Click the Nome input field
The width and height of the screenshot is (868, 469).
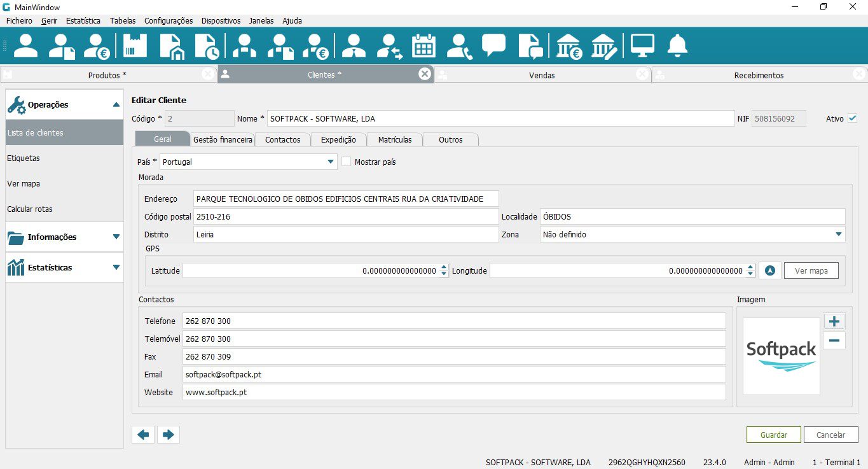tap(500, 118)
